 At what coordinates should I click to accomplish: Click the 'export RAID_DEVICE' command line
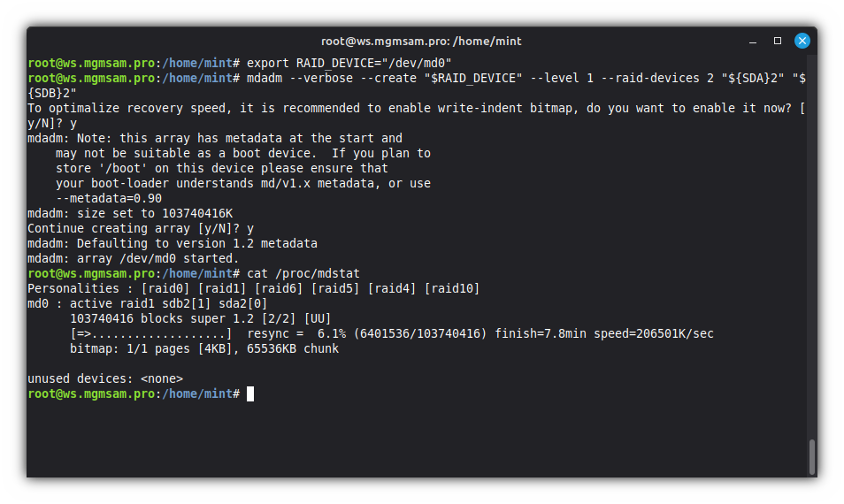pos(349,63)
